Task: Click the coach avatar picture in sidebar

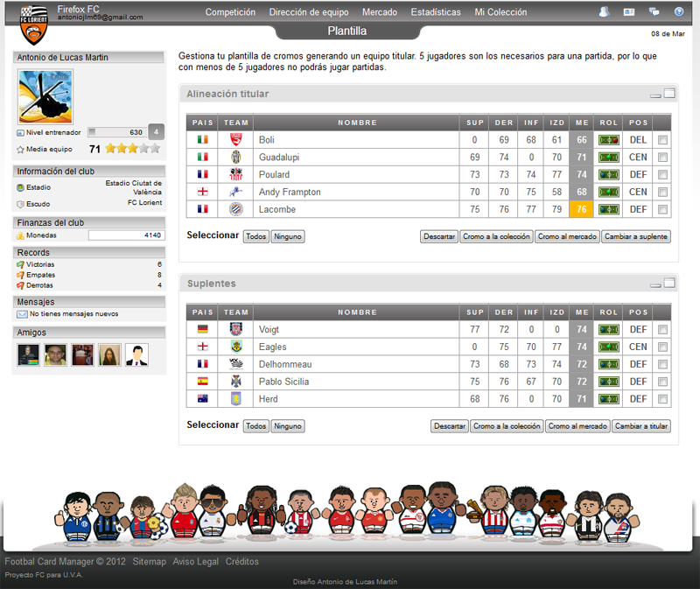Action: (45, 96)
